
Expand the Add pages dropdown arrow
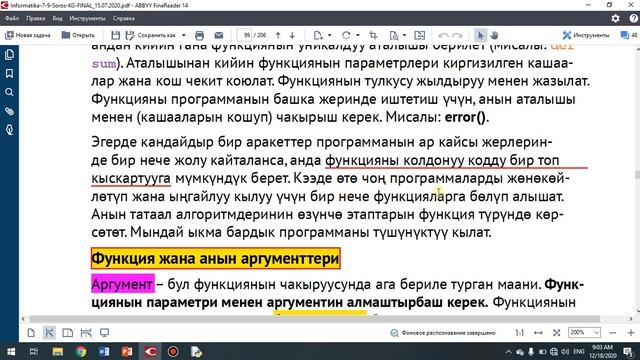(329, 35)
